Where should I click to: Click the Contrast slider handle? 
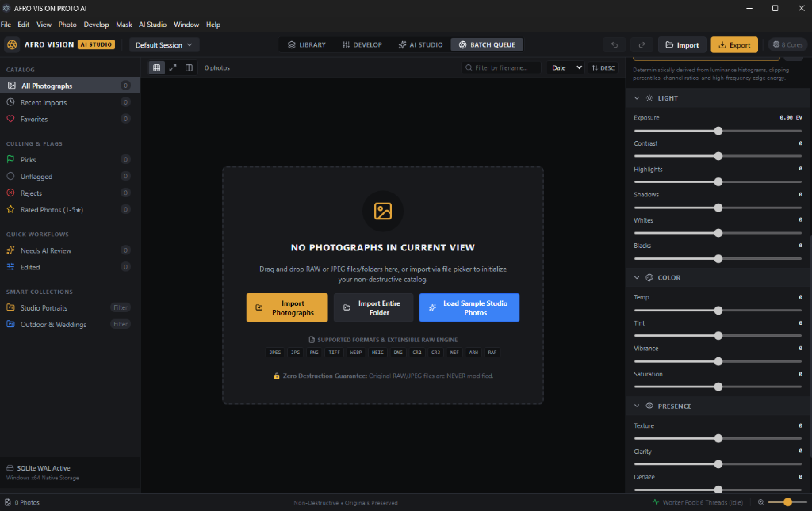click(718, 156)
